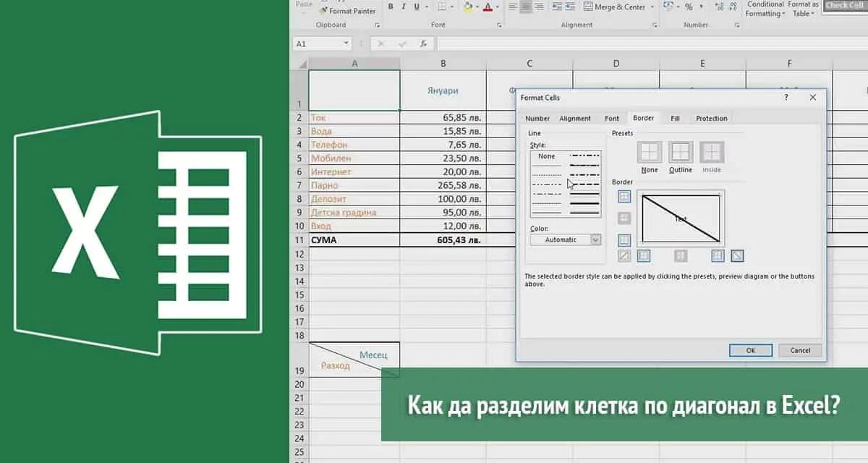This screenshot has height=463, width=868.
Task: Toggle the middle horizontal border button
Action: pos(624,218)
